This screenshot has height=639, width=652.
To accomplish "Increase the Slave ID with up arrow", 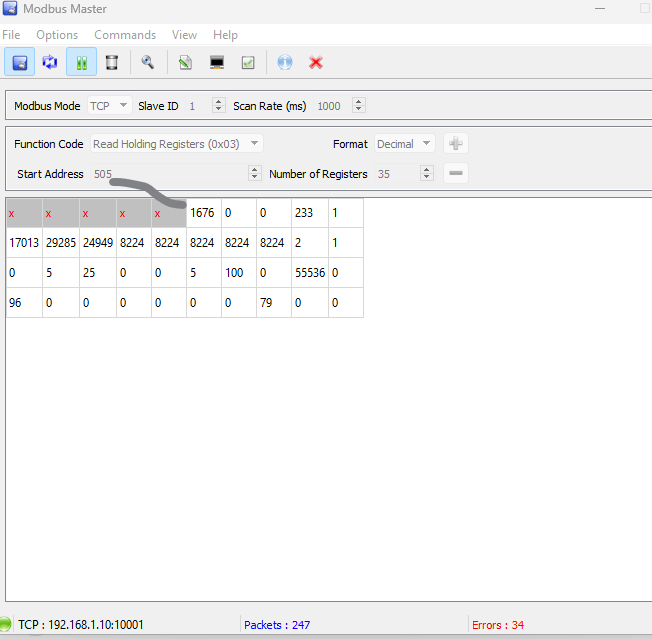I will 219,101.
